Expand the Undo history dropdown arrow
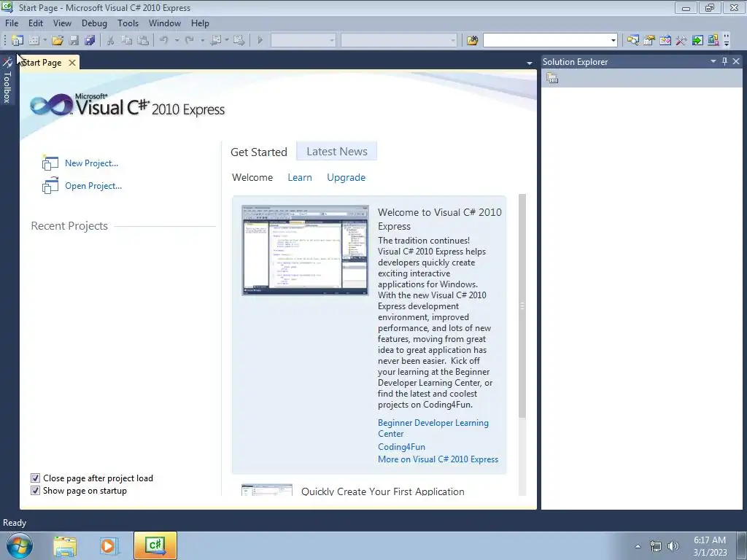747x560 pixels. [x=177, y=41]
